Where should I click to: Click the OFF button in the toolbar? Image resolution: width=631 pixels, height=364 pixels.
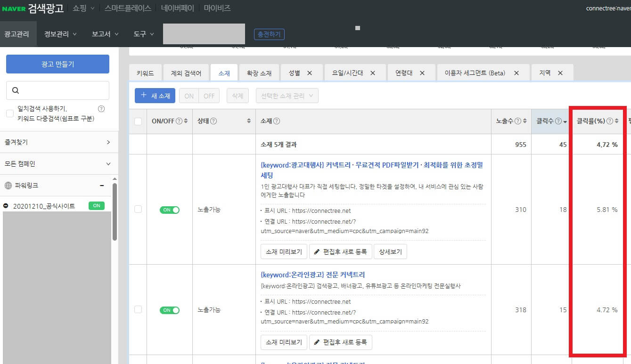(209, 96)
